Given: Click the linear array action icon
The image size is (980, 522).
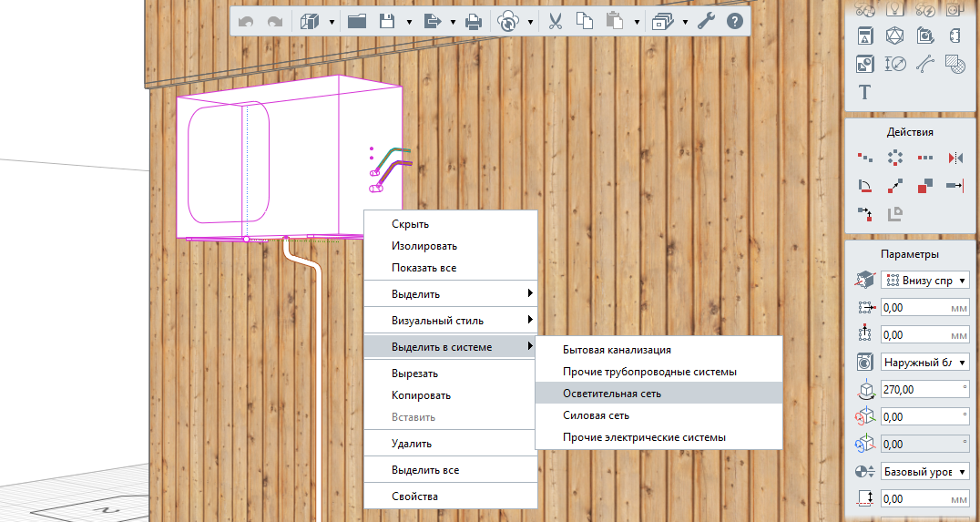Looking at the screenshot, I should click(925, 158).
